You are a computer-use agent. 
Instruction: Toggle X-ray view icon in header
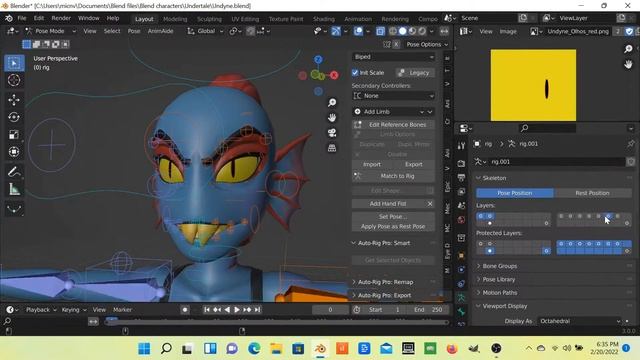(x=380, y=31)
